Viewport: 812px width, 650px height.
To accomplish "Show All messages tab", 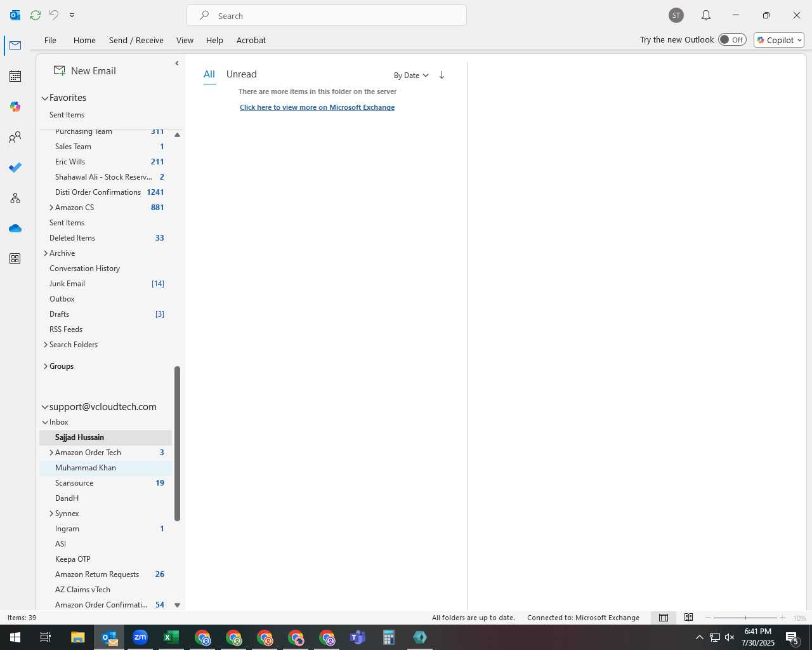I will [x=209, y=74].
